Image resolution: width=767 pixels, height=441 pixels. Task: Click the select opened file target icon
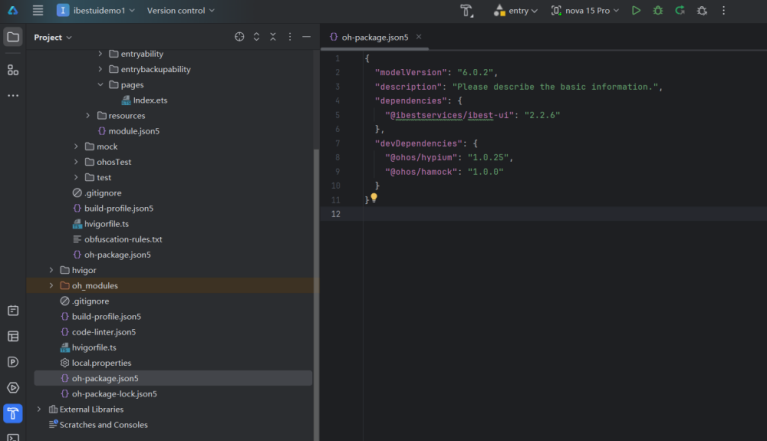(239, 37)
